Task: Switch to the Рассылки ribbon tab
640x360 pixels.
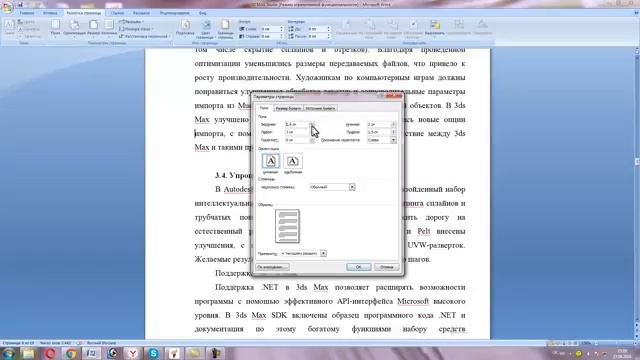Action: point(141,13)
